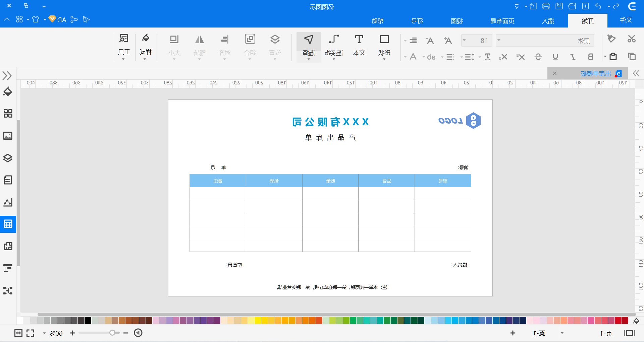
Task: Expand the 形状 shape dropdown
Action: tap(384, 59)
